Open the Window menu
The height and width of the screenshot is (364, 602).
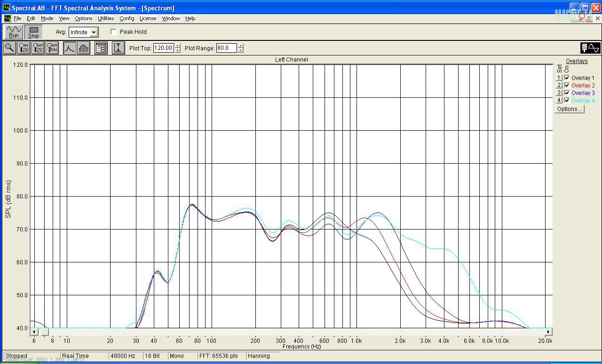pos(171,18)
